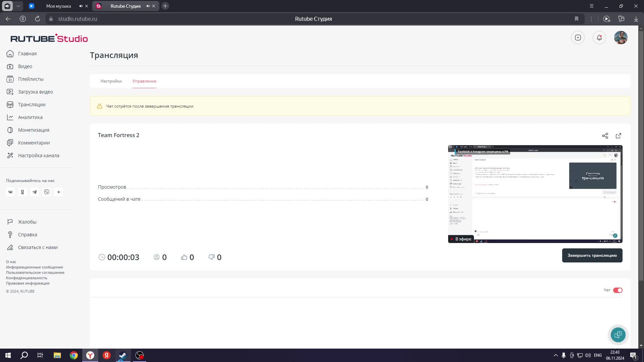Viewport: 644px width, 362px height.
Task: Open the VK social link icon
Action: (x=10, y=192)
